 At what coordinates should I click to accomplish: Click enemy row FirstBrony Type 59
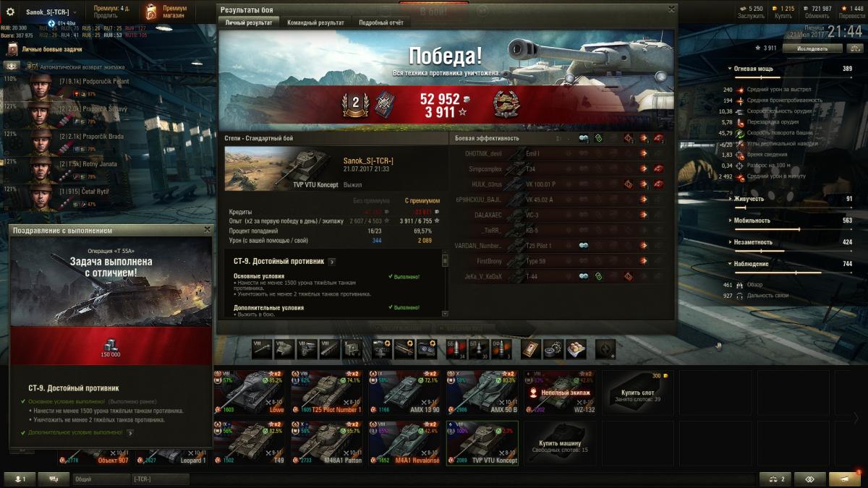(561, 261)
